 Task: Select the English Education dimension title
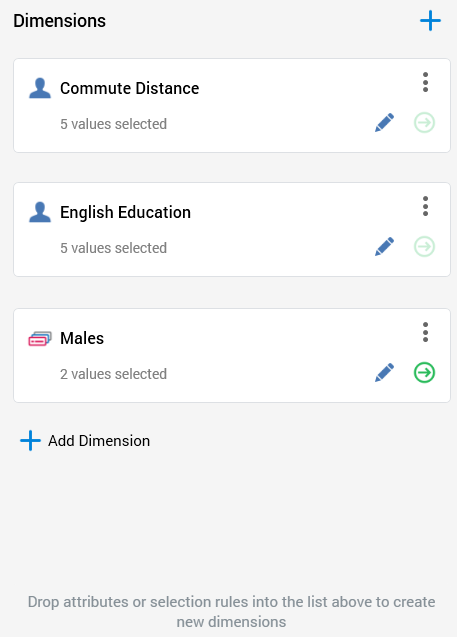click(x=126, y=212)
